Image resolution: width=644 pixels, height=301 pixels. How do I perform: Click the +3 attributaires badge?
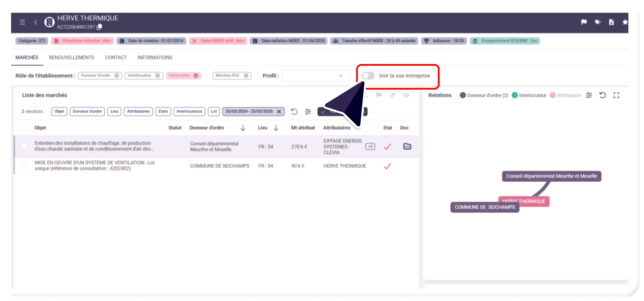(x=370, y=146)
